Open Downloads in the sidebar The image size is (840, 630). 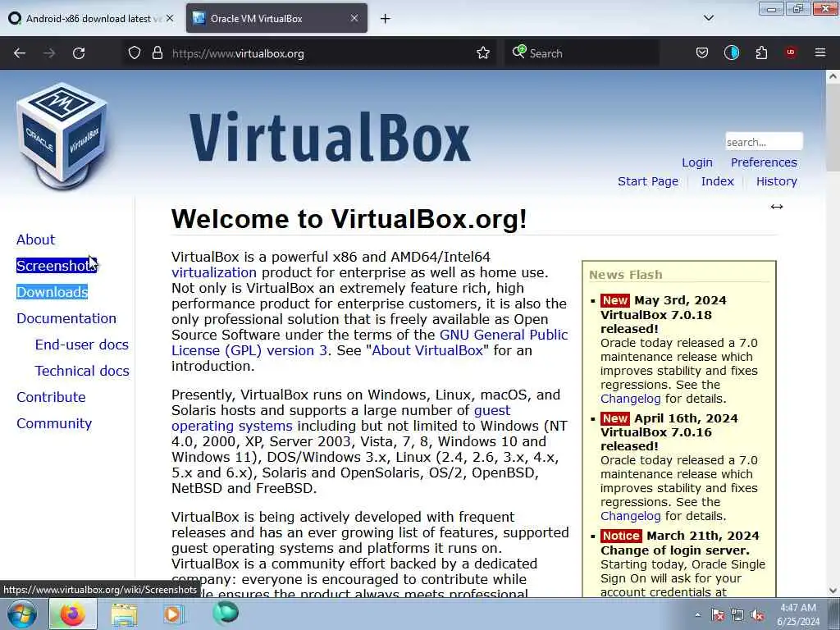pos(52,292)
